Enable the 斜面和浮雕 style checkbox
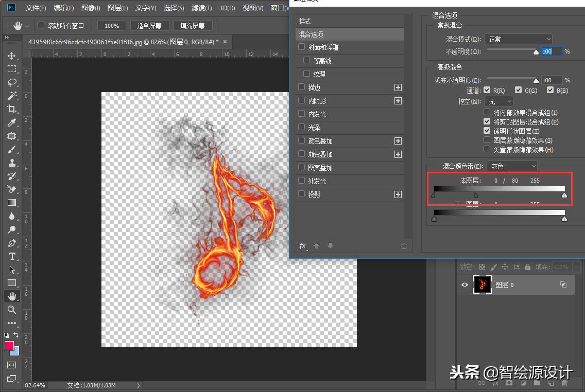 click(x=301, y=47)
